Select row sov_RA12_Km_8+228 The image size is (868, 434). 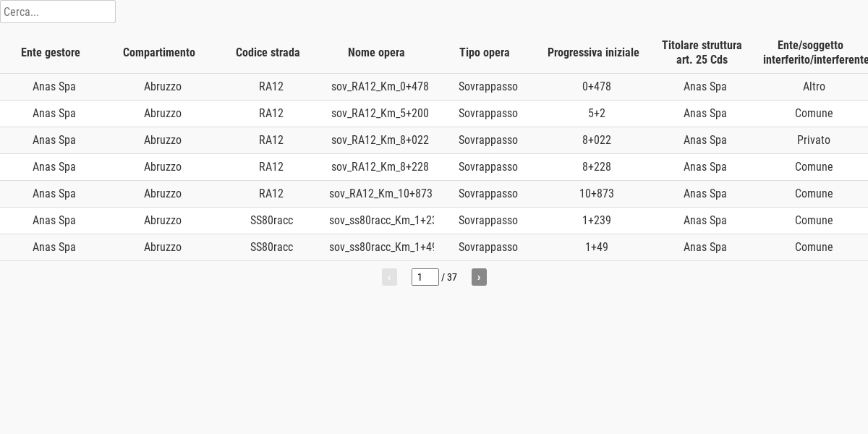coord(434,167)
